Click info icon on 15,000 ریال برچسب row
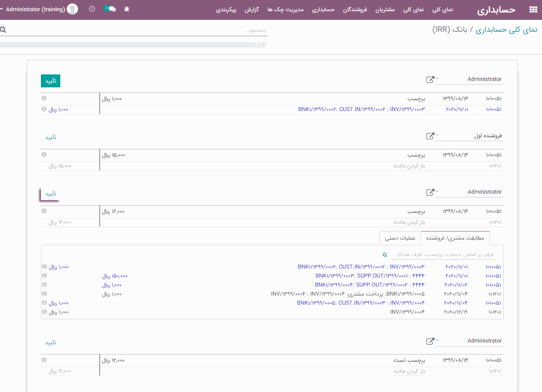Screen dimensions: 542x392 pos(44,155)
